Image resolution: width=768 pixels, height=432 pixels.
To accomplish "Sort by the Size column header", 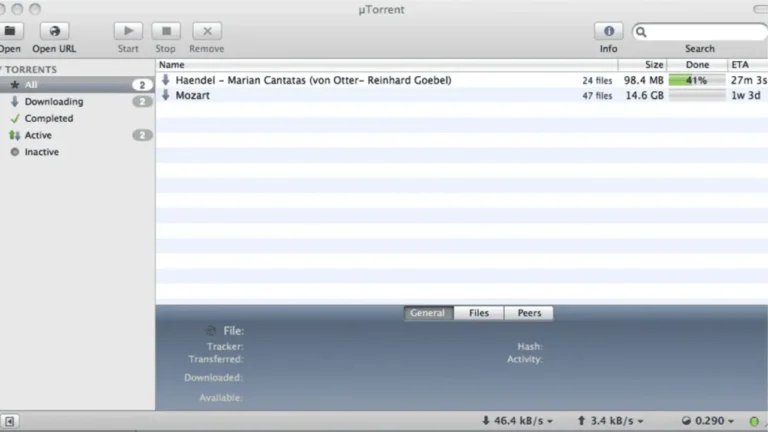I will pyautogui.click(x=642, y=65).
